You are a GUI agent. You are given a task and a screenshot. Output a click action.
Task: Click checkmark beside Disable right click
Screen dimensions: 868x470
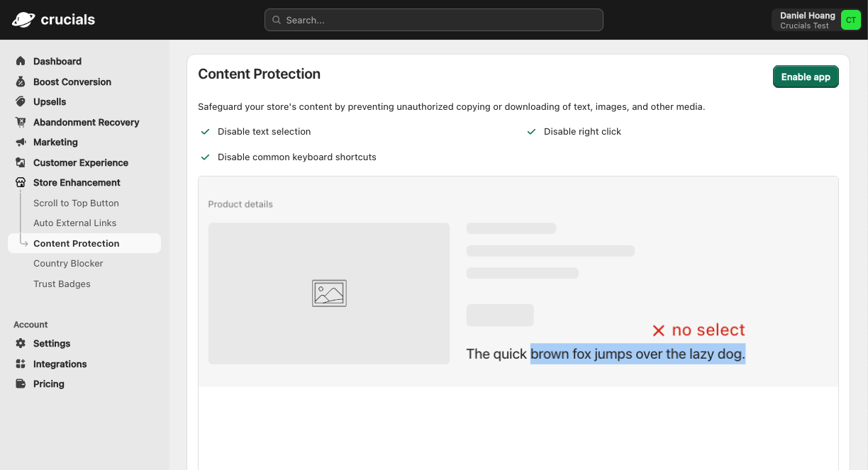[531, 132]
